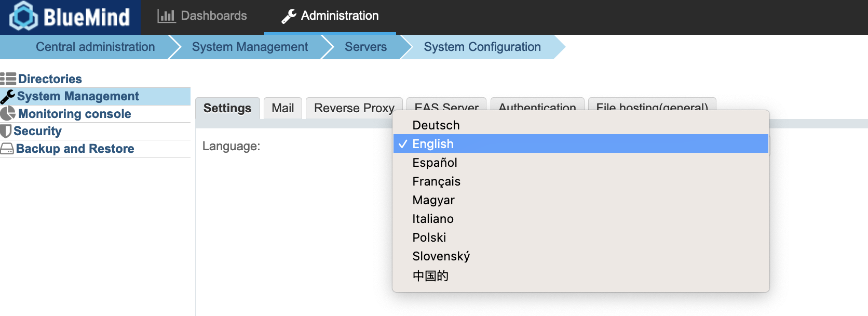
Task: Navigate to Servers breadcrumb
Action: tap(365, 47)
